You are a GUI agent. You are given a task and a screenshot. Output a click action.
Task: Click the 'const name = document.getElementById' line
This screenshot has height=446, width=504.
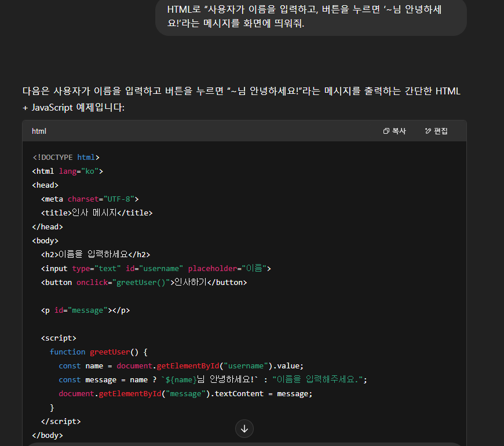coord(181,365)
